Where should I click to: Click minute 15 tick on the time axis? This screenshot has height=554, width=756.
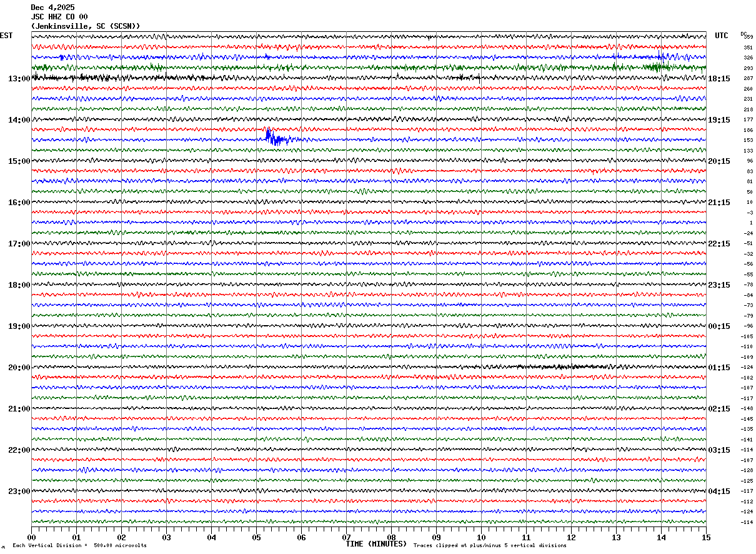coord(705,537)
